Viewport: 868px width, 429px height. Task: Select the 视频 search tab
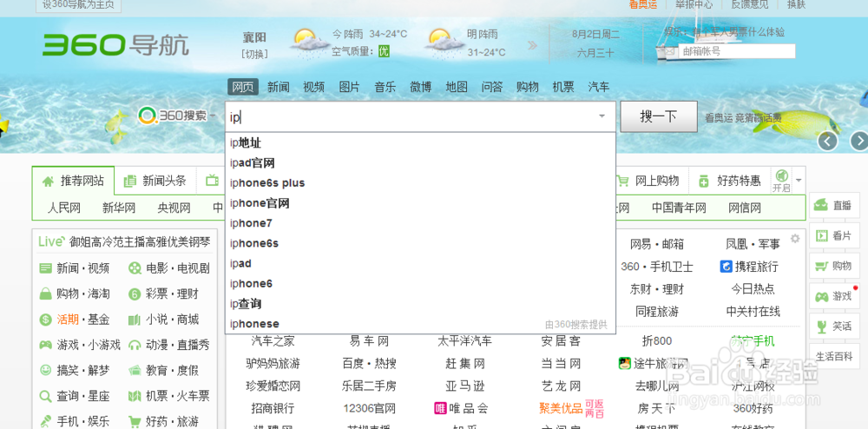pos(313,87)
